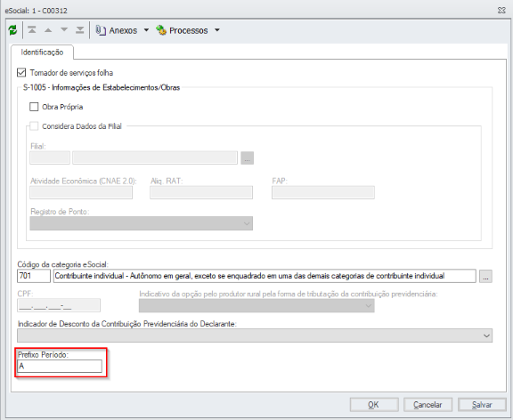Click the Filial lookup ellipsis button
Screen dimensions: 513x420
coord(248,158)
